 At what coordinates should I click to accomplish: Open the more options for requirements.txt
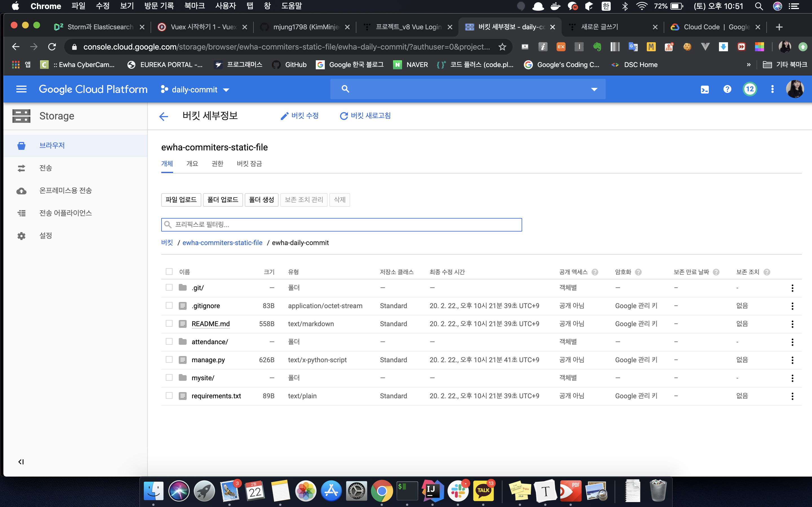792,396
